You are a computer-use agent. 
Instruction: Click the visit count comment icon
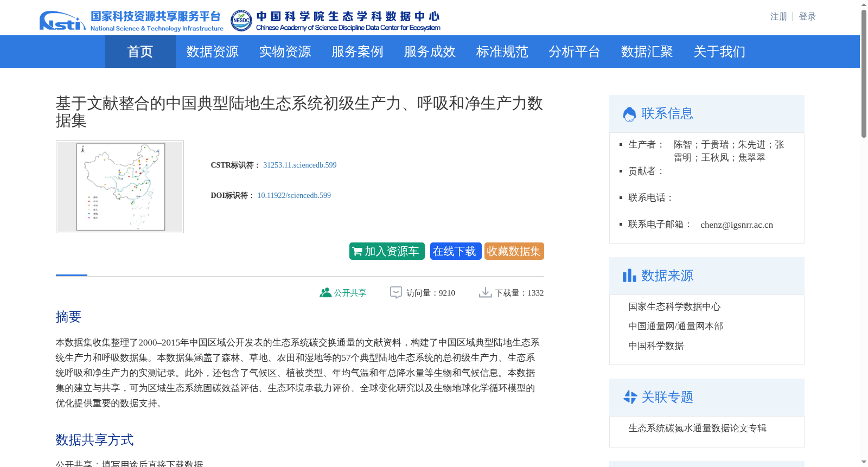(396, 293)
